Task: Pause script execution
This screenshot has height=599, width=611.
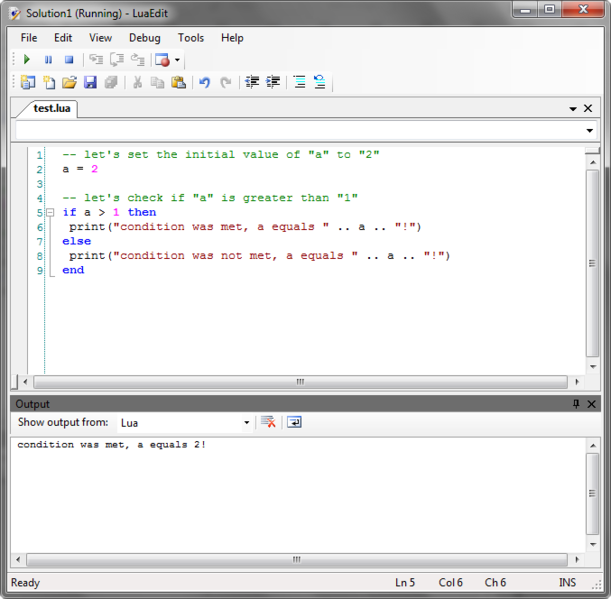Action: coord(48,60)
